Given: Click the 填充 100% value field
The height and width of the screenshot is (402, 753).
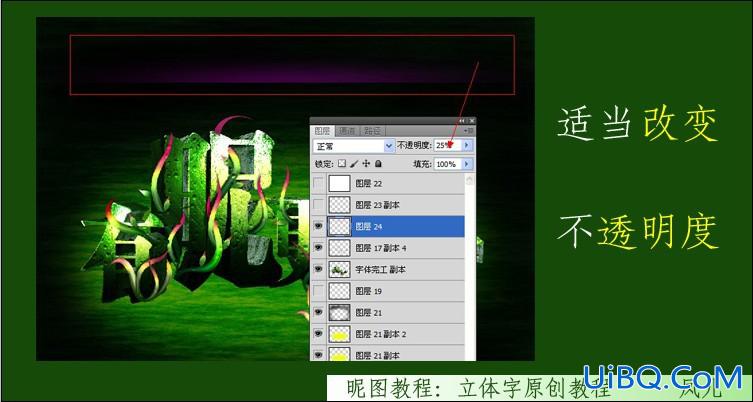Looking at the screenshot, I should 448,164.
